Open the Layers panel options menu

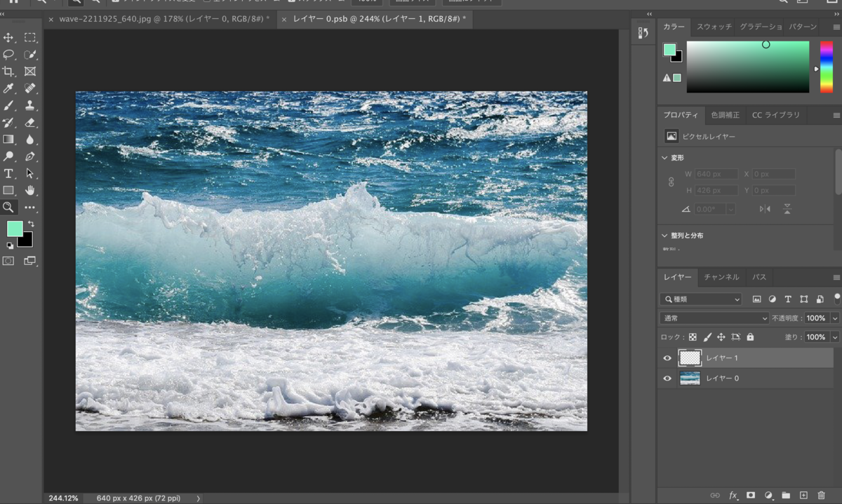836,278
